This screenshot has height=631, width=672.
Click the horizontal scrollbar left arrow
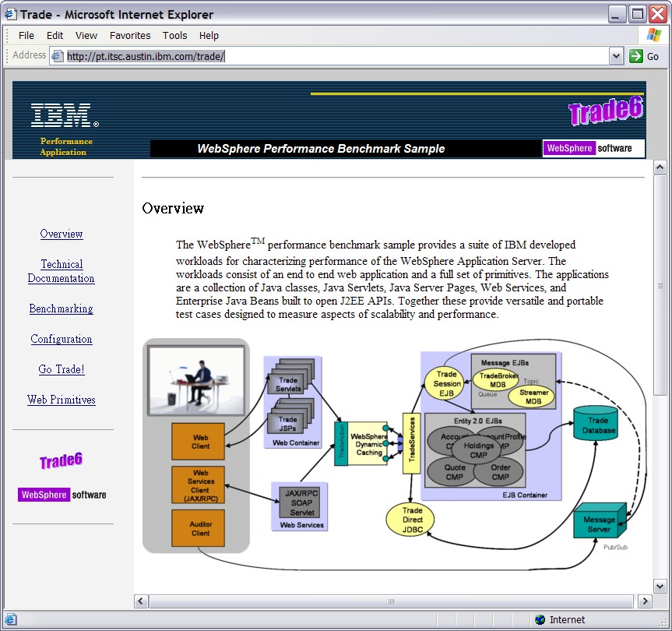[x=141, y=601]
